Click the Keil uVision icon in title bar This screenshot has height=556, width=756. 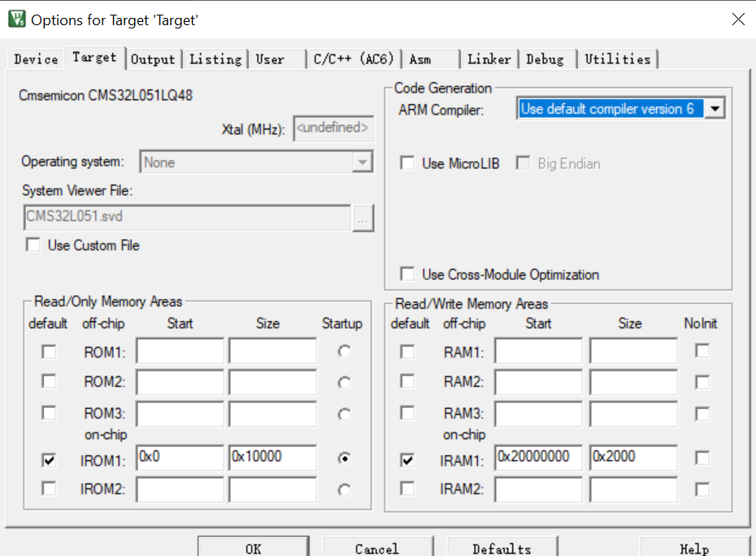click(17, 20)
